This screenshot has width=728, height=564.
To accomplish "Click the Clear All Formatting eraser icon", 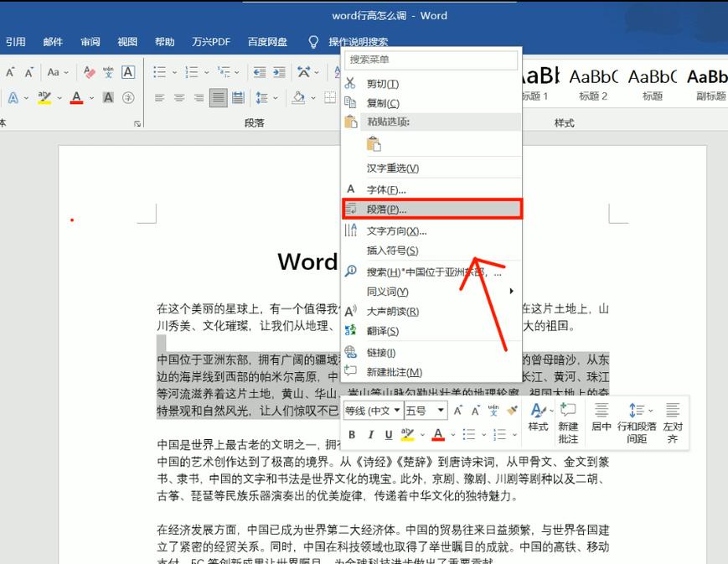I will pos(89,72).
